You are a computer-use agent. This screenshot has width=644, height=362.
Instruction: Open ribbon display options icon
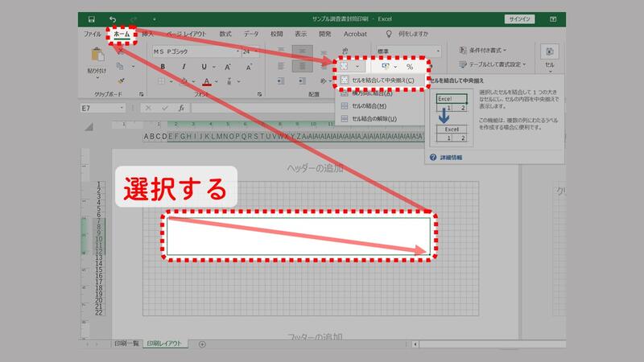(x=553, y=19)
